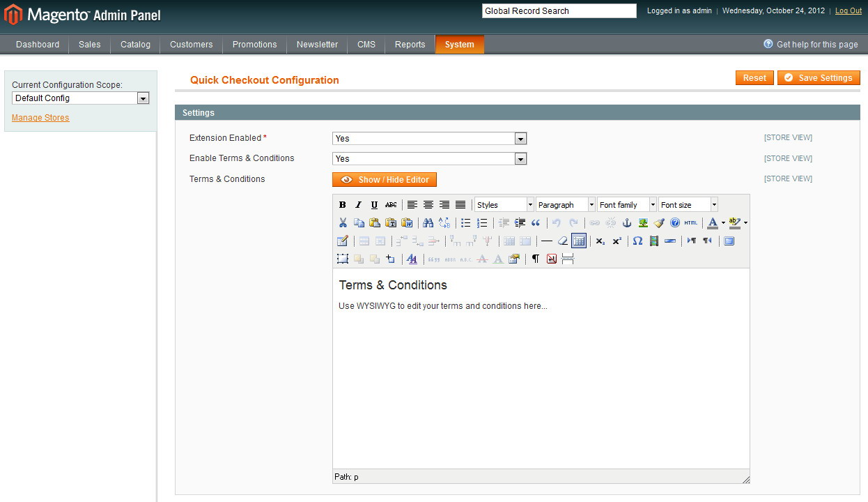The image size is (868, 502).
Task: Open the System menu
Action: (459, 44)
